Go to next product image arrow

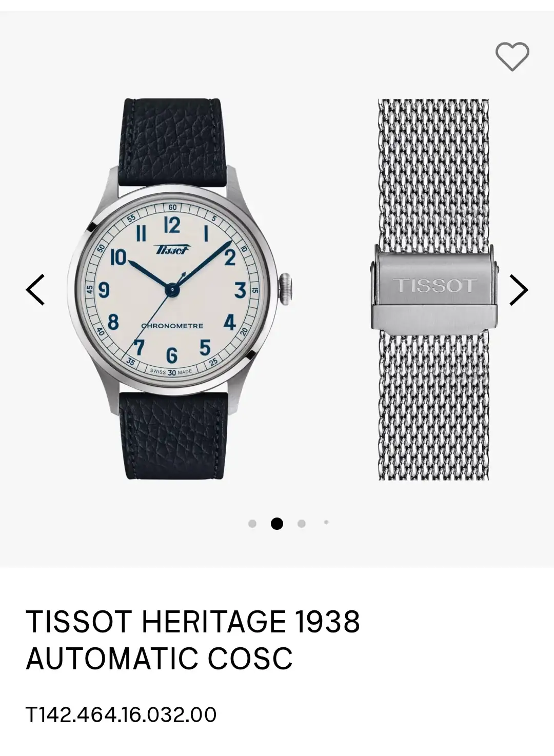pyautogui.click(x=519, y=290)
